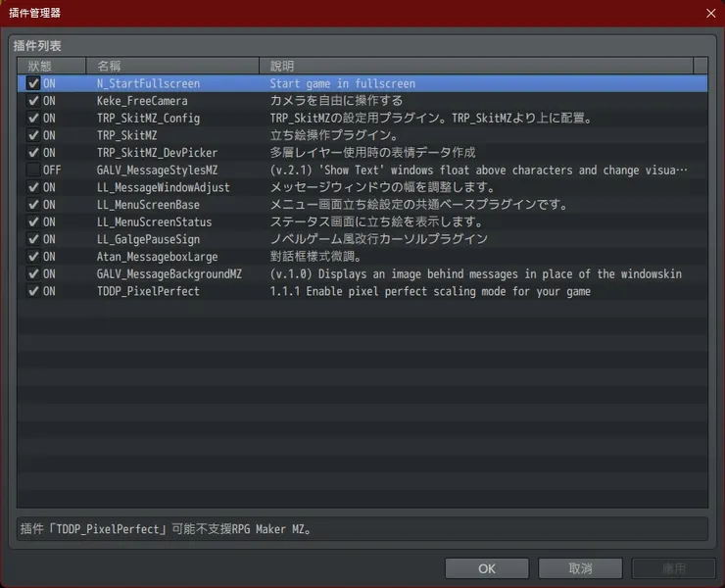Click the TRP_SkitMZの設定用プラグイン description
The width and height of the screenshot is (725, 588).
tap(432, 118)
